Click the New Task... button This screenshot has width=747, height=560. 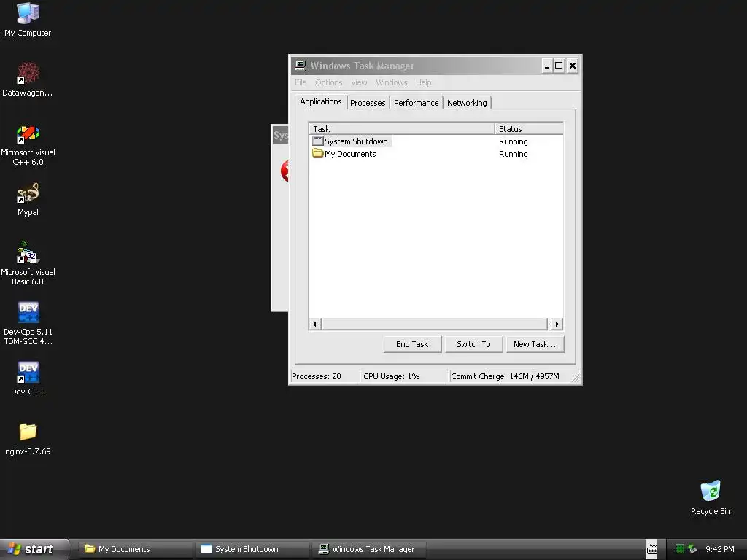[535, 344]
